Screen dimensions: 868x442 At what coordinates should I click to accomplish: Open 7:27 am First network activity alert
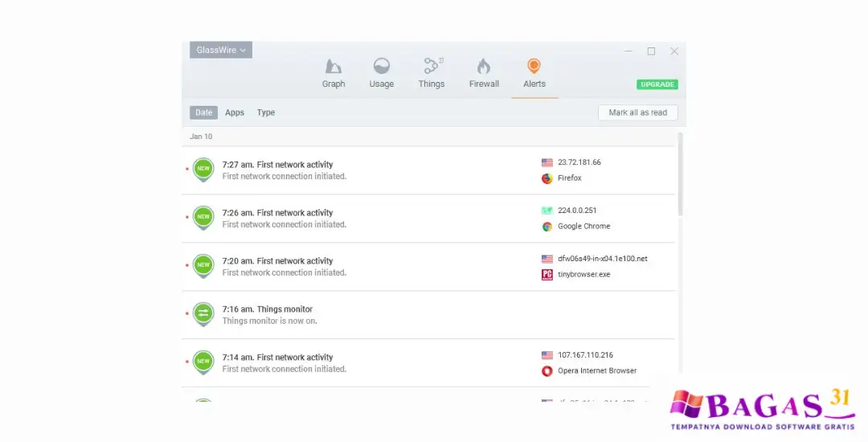(428, 170)
